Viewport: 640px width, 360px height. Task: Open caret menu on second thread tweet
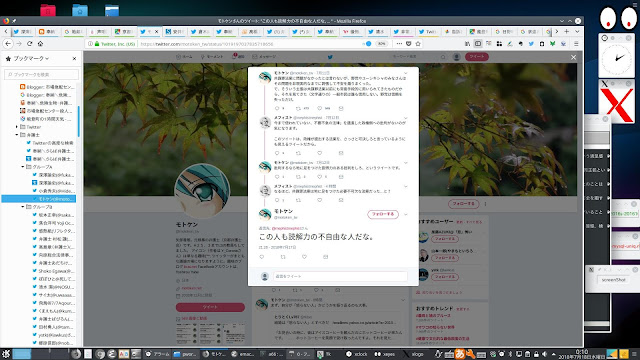[x=406, y=118]
